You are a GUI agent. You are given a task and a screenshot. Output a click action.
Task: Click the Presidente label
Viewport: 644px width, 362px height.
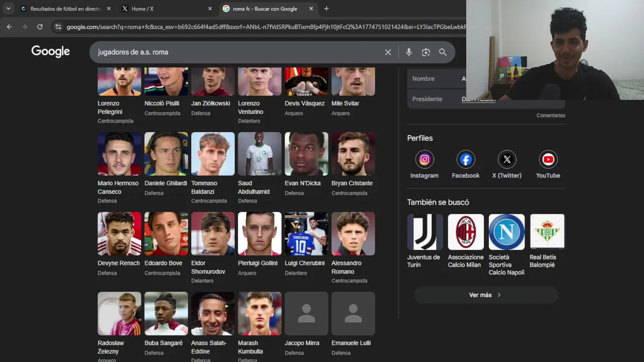tap(427, 99)
